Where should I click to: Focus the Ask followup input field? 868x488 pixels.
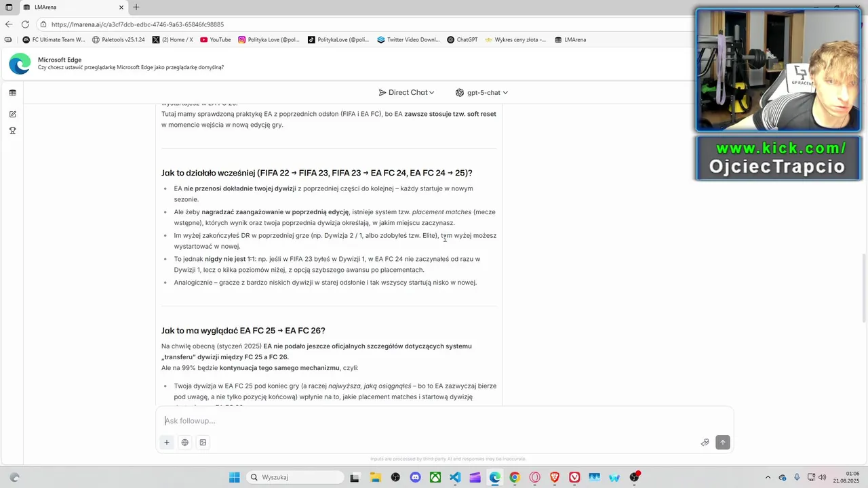444,421
